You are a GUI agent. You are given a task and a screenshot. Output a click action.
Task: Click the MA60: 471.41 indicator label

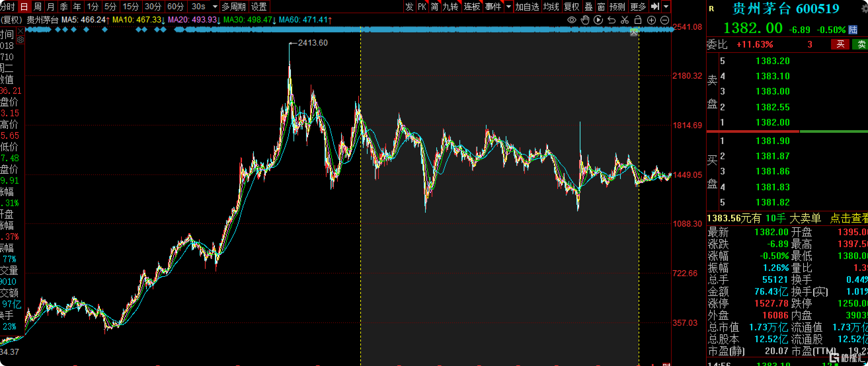305,20
